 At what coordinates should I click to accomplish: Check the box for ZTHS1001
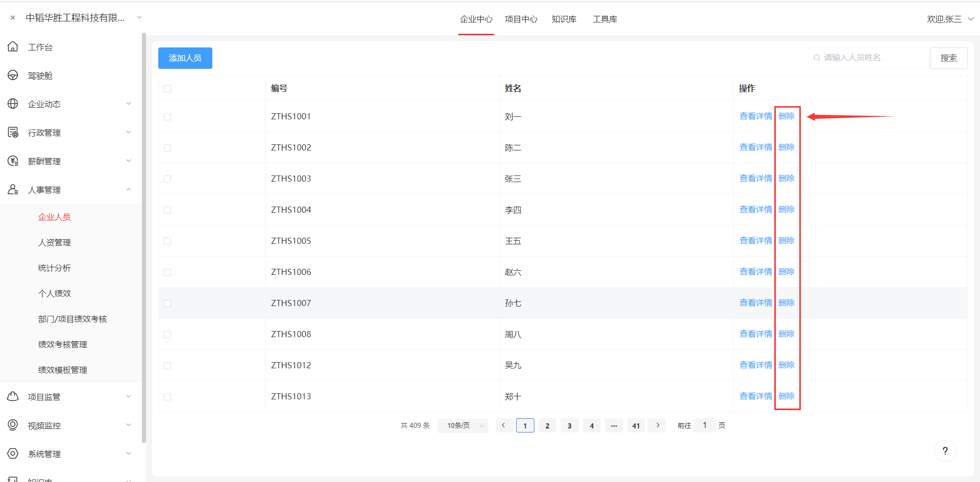point(167,117)
